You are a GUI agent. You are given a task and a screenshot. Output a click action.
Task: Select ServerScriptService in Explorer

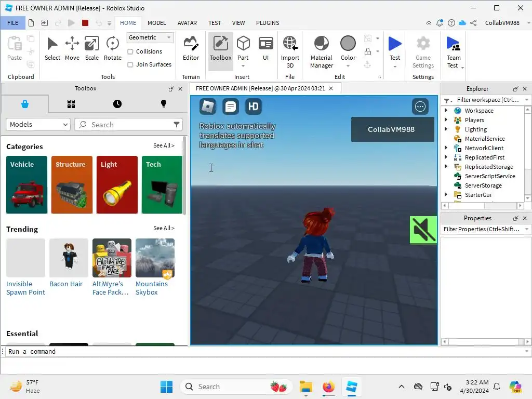point(489,176)
